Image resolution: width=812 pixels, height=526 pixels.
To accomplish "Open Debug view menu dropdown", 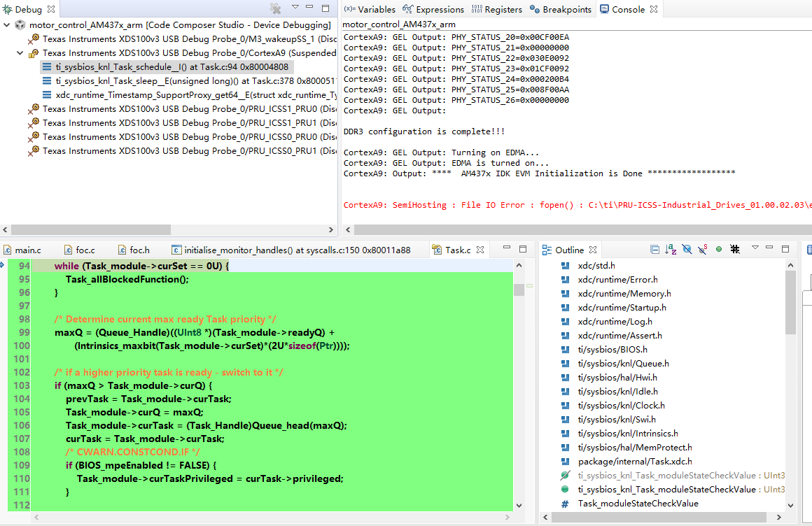I will [295, 7].
